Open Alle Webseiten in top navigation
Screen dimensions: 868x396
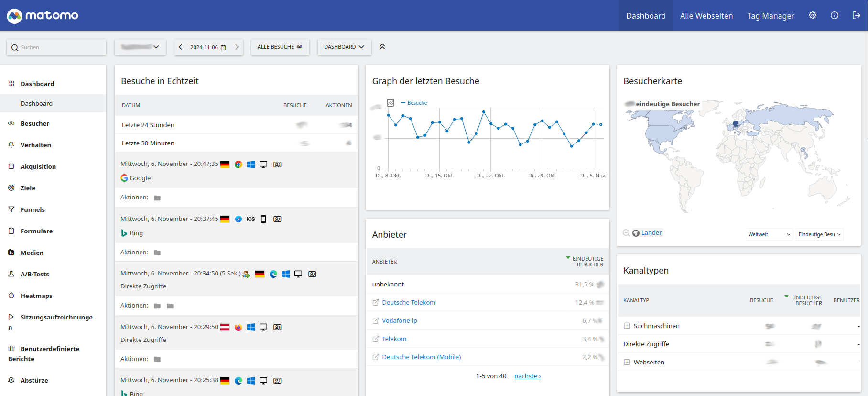tap(706, 16)
